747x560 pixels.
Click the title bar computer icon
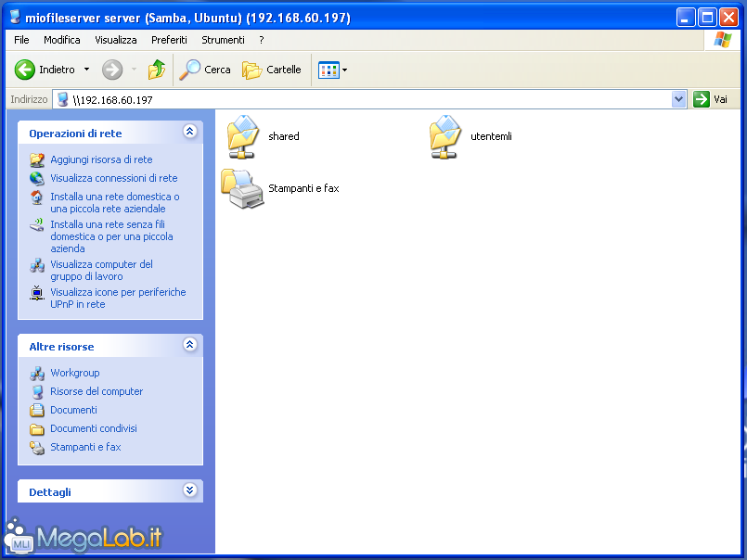click(15, 17)
